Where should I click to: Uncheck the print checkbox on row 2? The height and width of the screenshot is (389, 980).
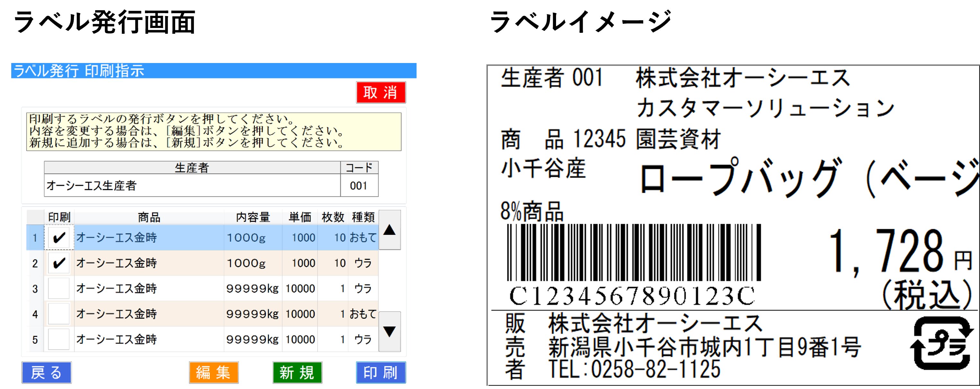pyautogui.click(x=58, y=263)
